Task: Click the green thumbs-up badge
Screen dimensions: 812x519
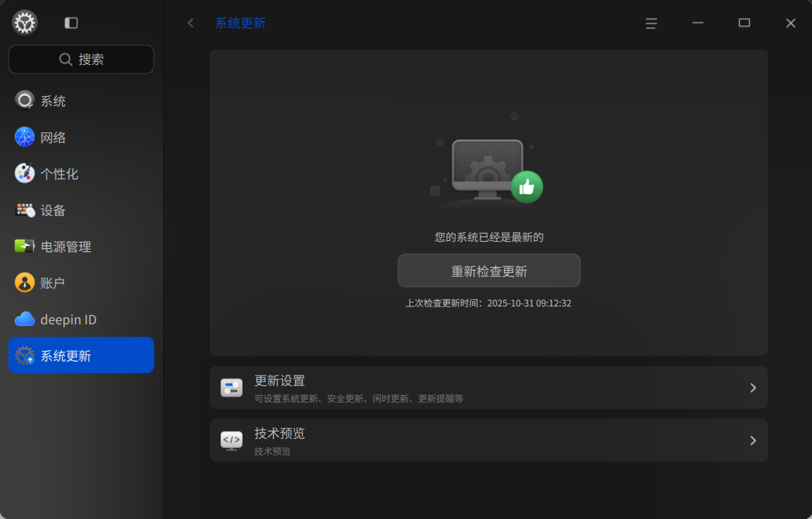Action: point(527,187)
